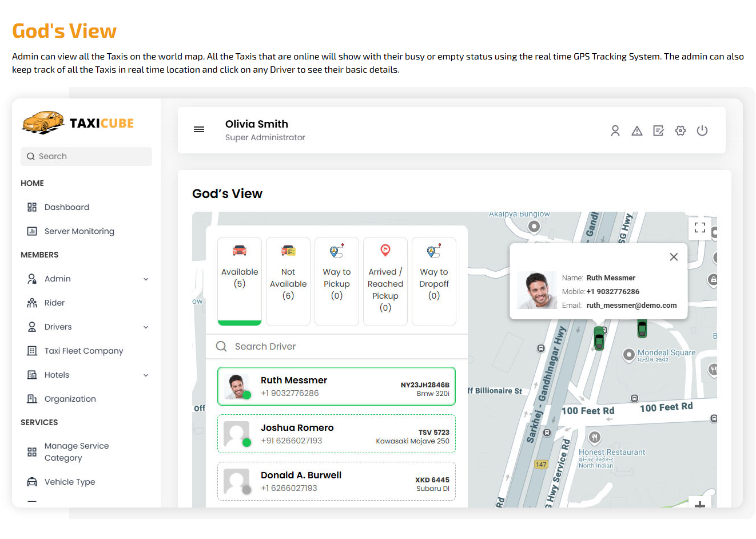Click Ruth Messmer's photo in info popup
Image resolution: width=756 pixels, height=539 pixels.
tap(537, 290)
